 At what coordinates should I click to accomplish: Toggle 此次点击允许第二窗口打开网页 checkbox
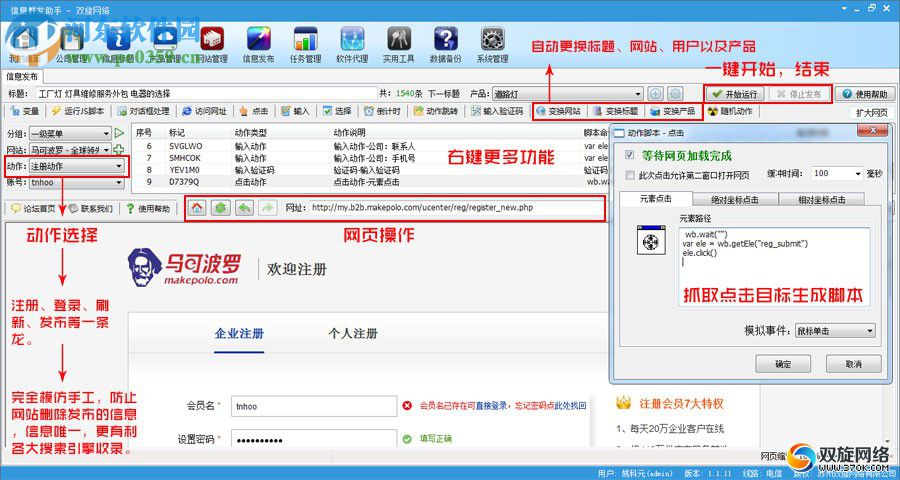coord(630,175)
